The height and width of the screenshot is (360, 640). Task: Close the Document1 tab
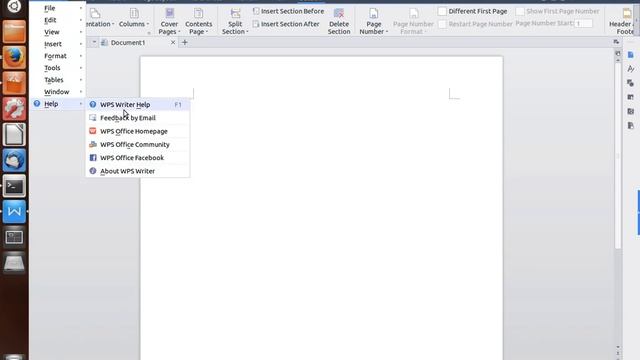tap(173, 42)
